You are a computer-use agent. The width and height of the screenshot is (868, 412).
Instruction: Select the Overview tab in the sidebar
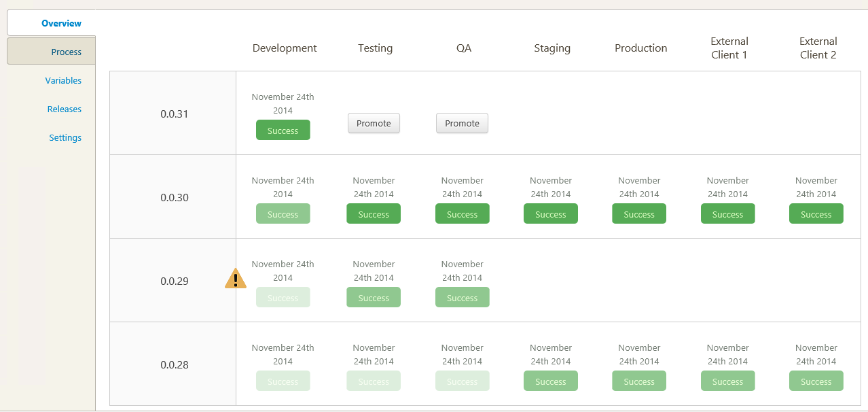point(61,22)
